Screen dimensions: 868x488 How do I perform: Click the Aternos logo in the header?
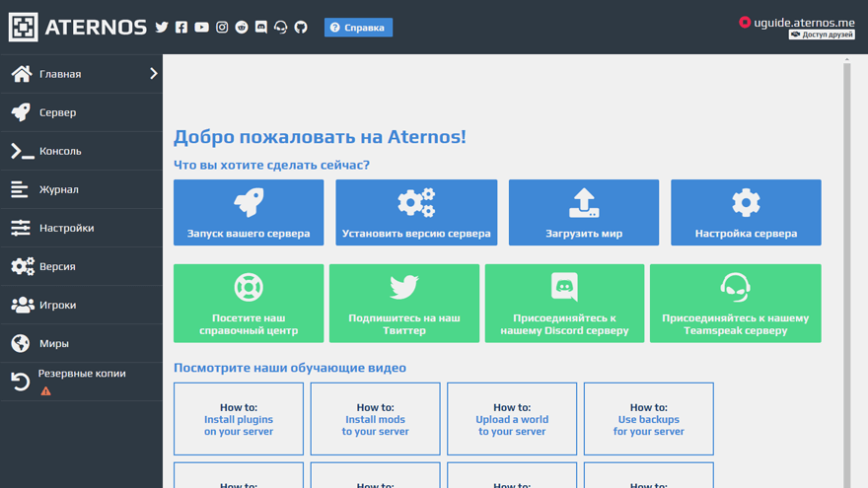click(77, 28)
